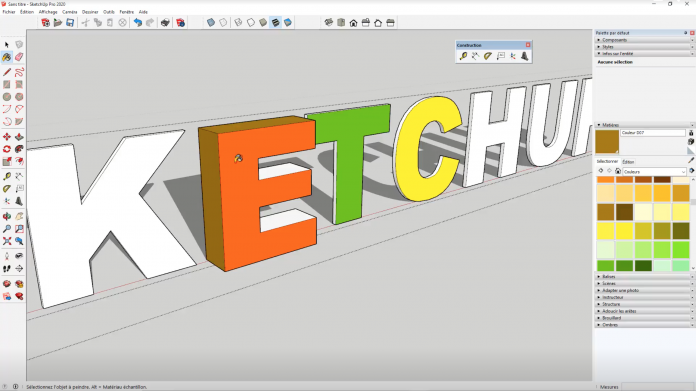This screenshot has width=696, height=391.
Task: Expand the Adoucir les arêtes panel
Action: [644, 311]
